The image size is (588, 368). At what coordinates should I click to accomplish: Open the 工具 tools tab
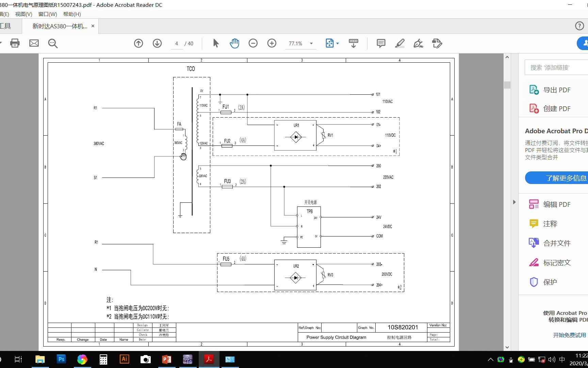(x=5, y=26)
